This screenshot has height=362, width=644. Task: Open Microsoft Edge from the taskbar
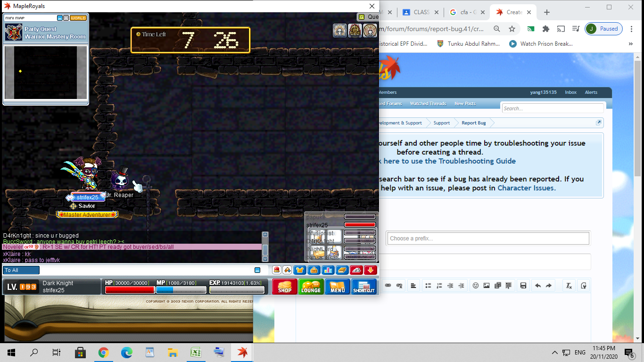pyautogui.click(x=127, y=352)
